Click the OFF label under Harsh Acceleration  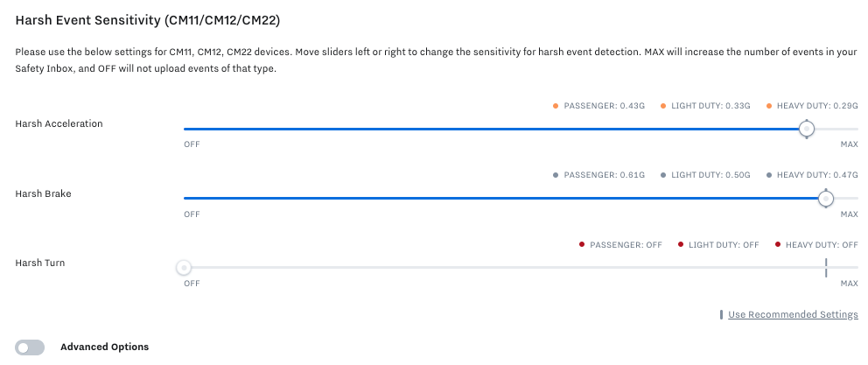coord(192,144)
